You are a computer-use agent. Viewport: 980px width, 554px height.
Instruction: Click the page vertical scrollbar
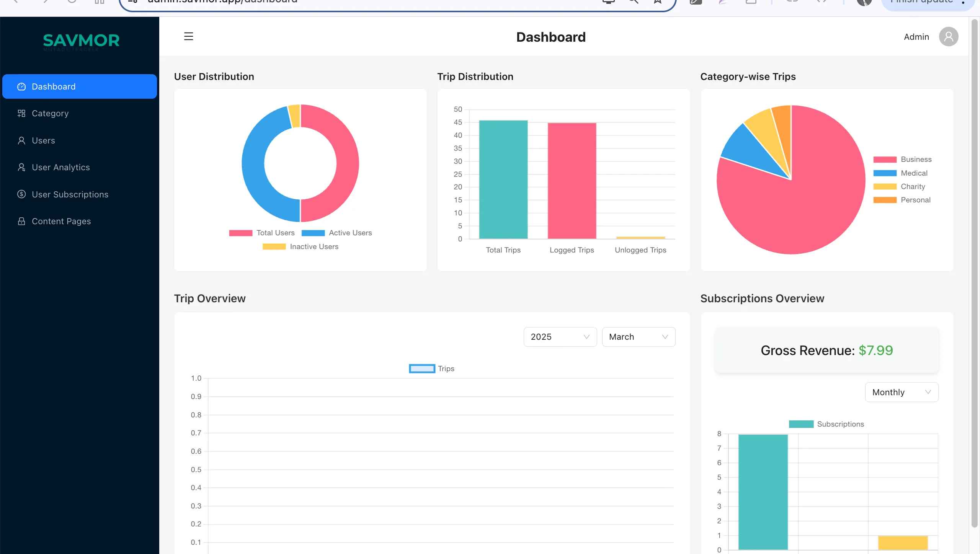point(975,268)
